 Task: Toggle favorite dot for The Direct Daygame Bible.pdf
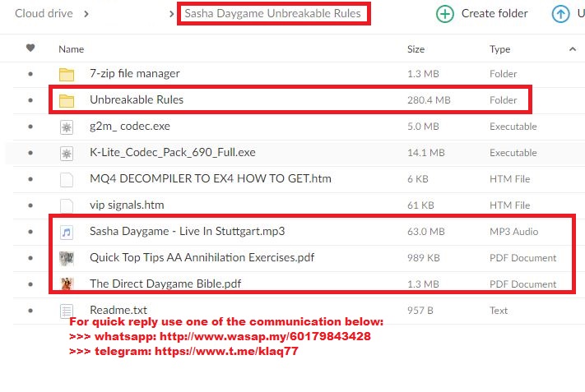point(30,284)
